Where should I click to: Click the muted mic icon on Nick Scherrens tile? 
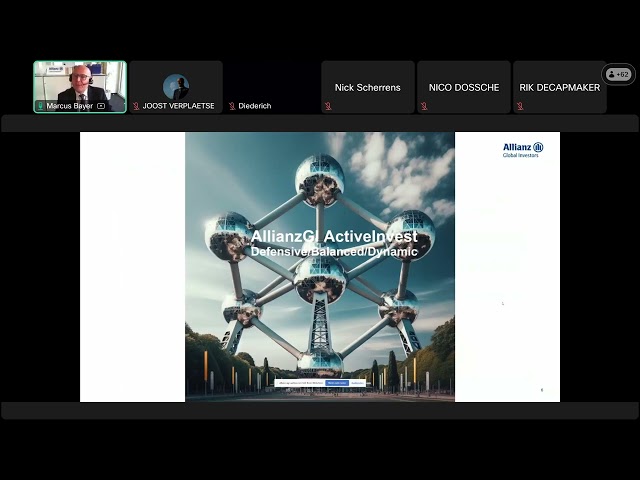coord(328,107)
